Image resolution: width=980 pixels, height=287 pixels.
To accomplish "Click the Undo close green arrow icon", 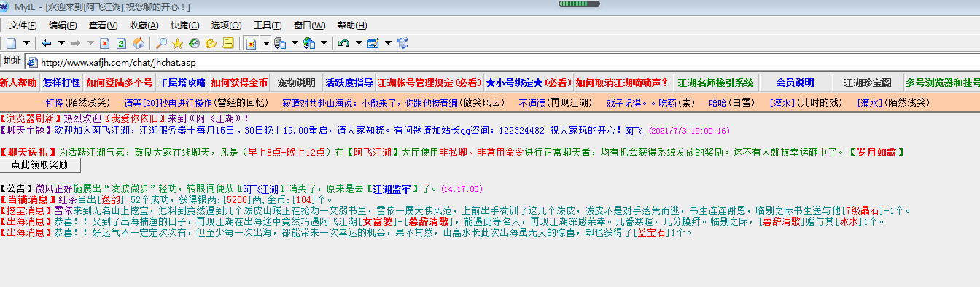I will point(344,43).
